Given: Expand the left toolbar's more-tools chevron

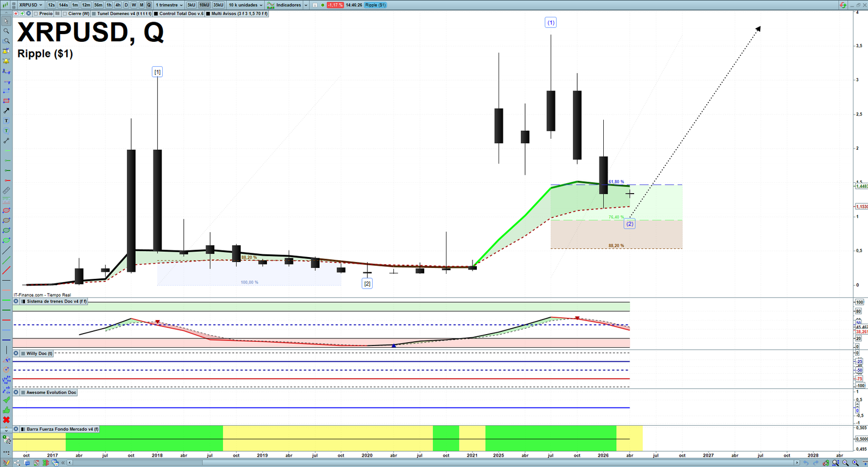Looking at the screenshot, I should point(7,430).
